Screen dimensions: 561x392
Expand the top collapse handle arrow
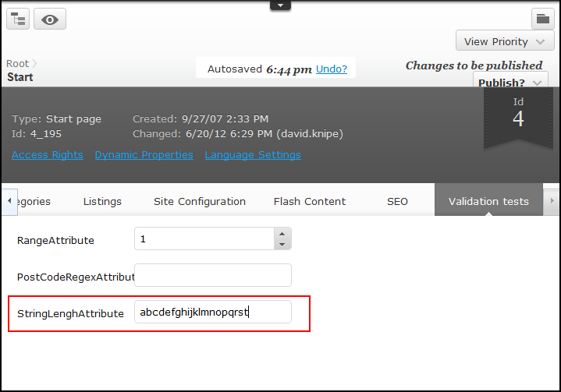pyautogui.click(x=281, y=5)
